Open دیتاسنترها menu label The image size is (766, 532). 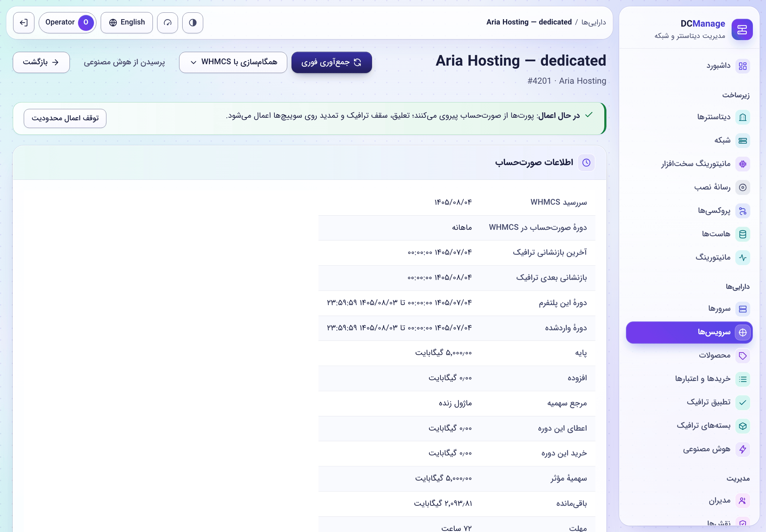[714, 117]
